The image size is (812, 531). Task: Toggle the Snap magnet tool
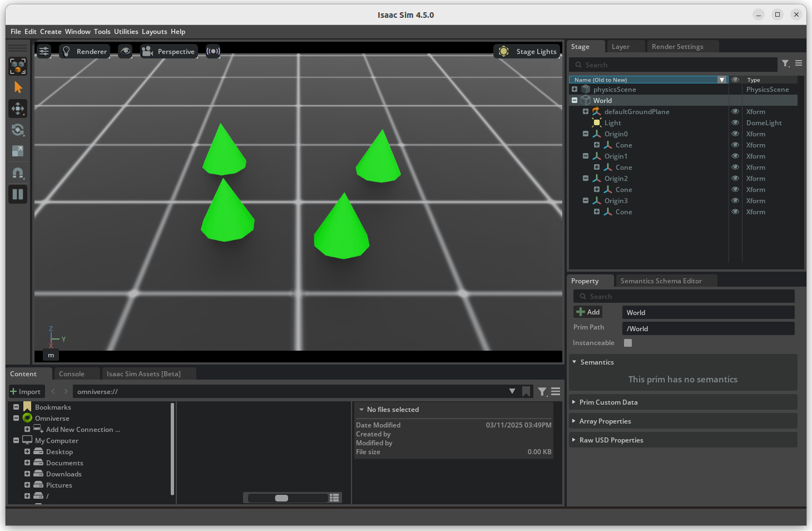point(18,173)
